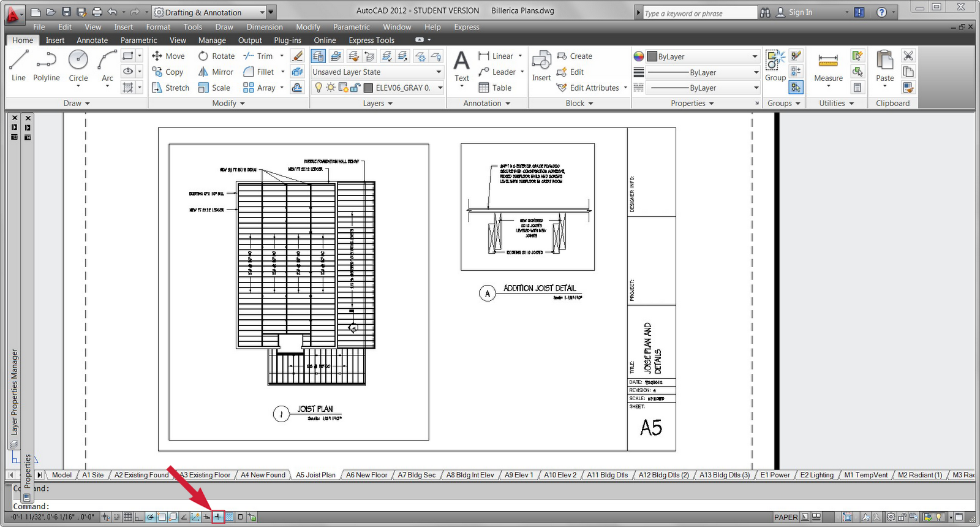Click the Mirror tool
The height and width of the screenshot is (527, 980).
point(216,72)
